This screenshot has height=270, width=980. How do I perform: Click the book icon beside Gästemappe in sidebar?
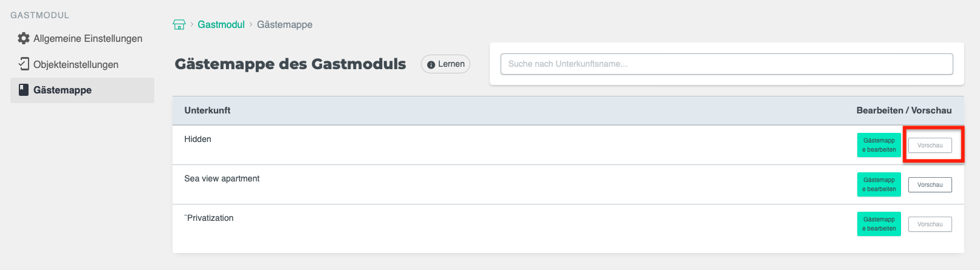tap(24, 90)
